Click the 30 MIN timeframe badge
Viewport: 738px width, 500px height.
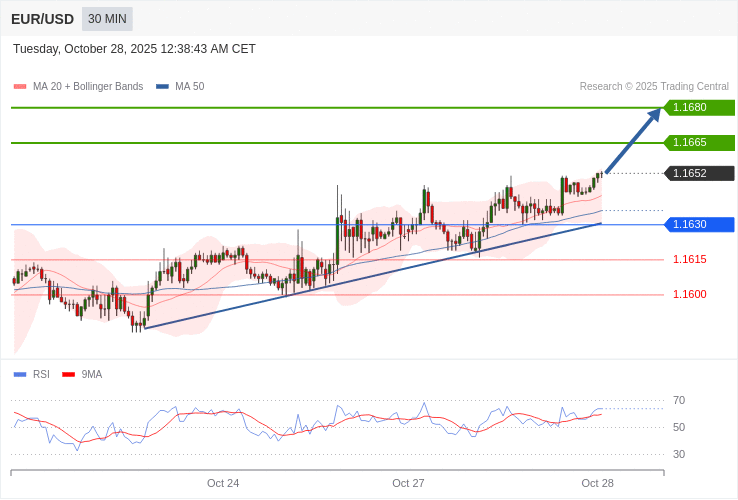coord(107,19)
